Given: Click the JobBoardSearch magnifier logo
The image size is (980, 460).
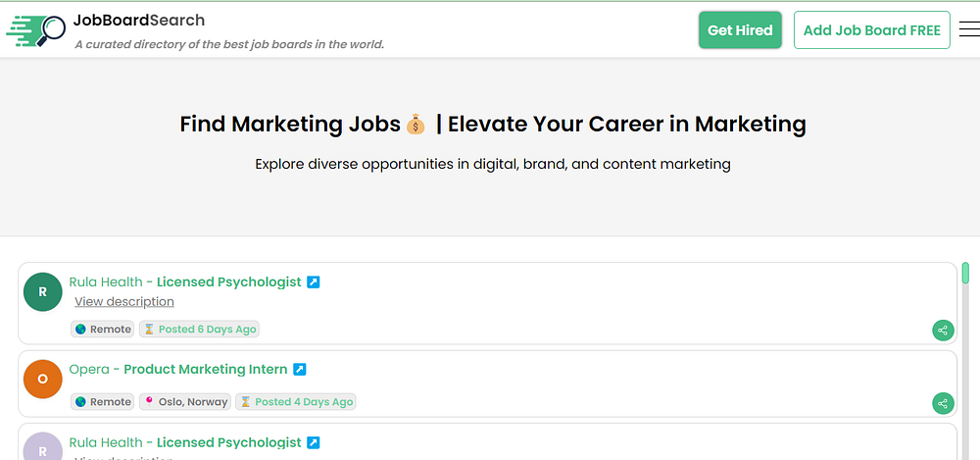Looking at the screenshot, I should tap(35, 31).
